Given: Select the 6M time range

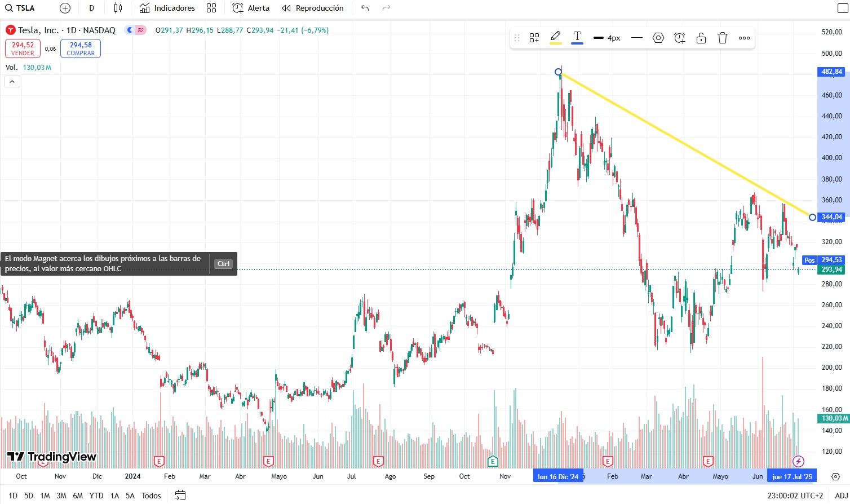Looking at the screenshot, I should coord(78,496).
